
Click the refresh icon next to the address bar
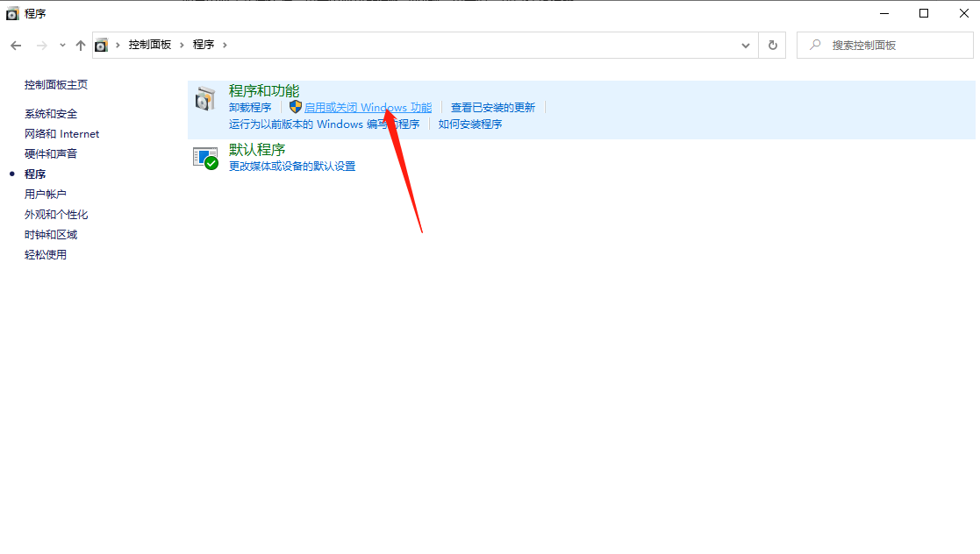point(772,44)
